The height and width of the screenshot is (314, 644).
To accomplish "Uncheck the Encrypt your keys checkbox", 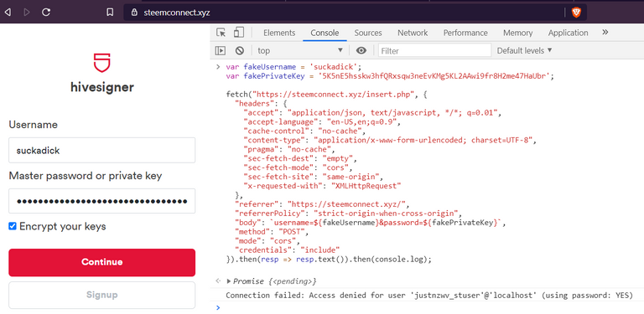I will [x=13, y=226].
